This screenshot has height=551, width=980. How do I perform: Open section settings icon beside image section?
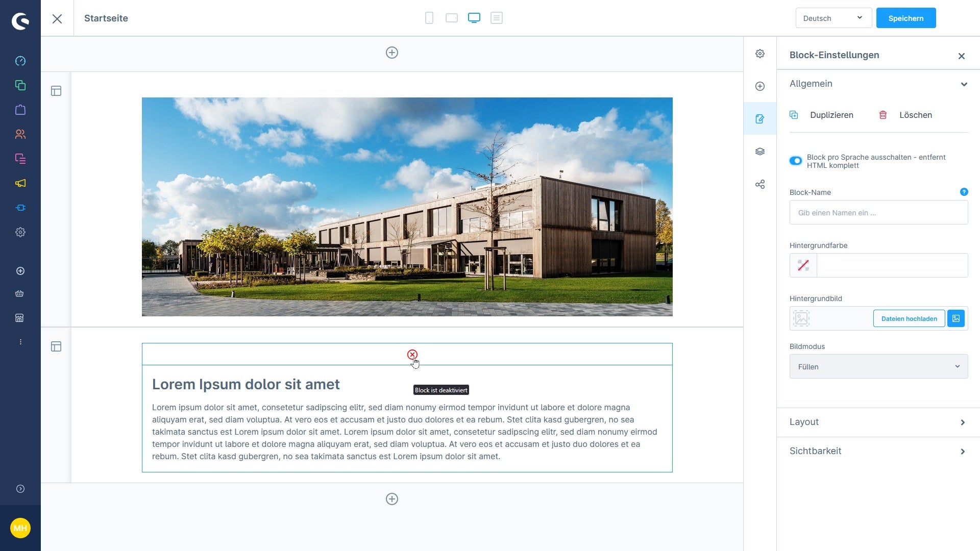56,91
